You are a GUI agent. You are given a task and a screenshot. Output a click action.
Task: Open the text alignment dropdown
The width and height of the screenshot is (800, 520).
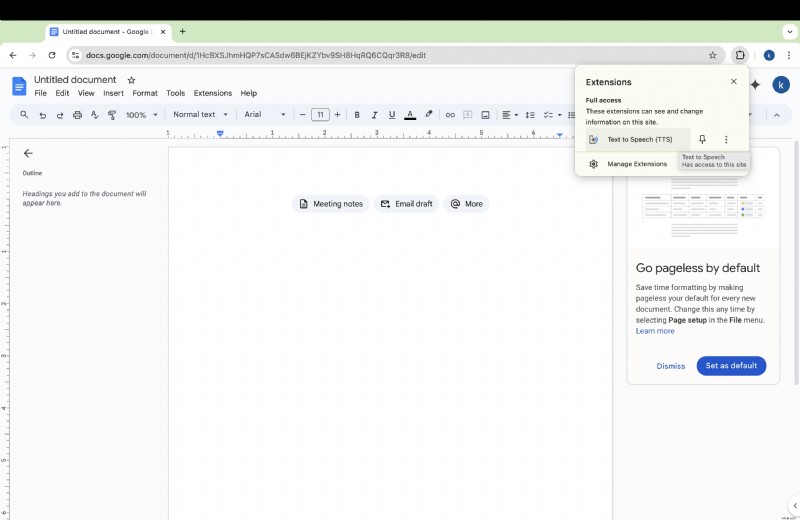[x=510, y=115]
